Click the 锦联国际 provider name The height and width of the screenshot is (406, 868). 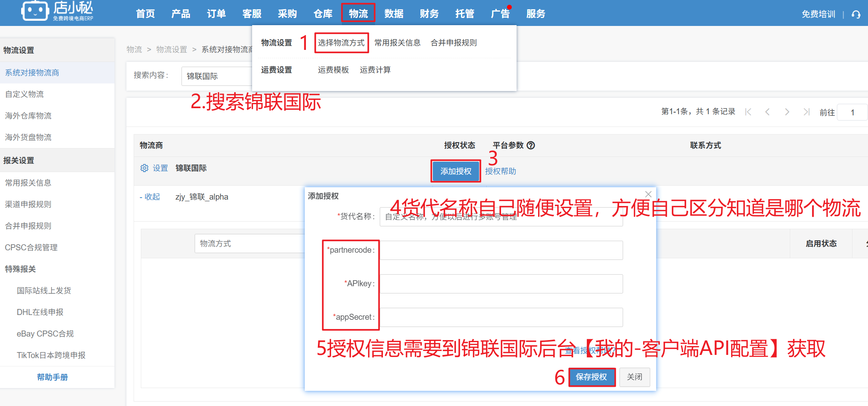(x=191, y=168)
